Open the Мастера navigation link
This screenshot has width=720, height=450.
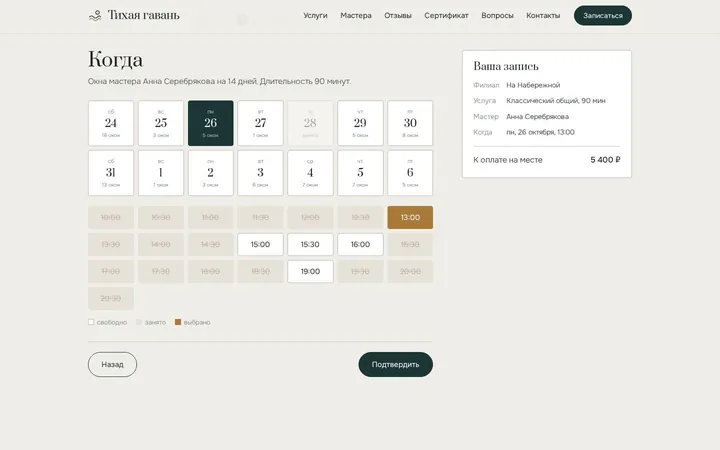click(x=356, y=16)
